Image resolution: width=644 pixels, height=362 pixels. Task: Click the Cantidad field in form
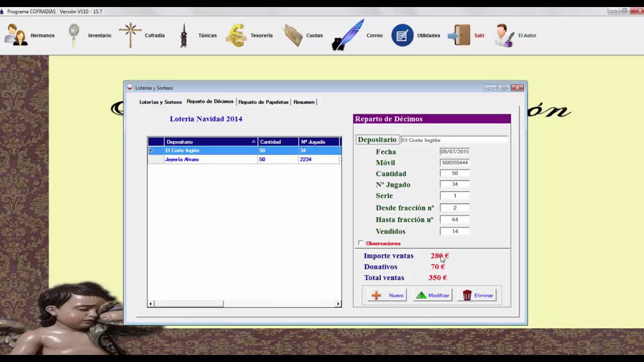(x=455, y=173)
